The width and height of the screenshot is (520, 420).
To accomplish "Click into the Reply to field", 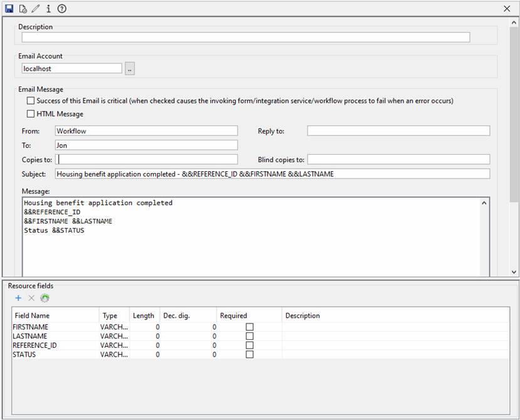I will tap(398, 131).
